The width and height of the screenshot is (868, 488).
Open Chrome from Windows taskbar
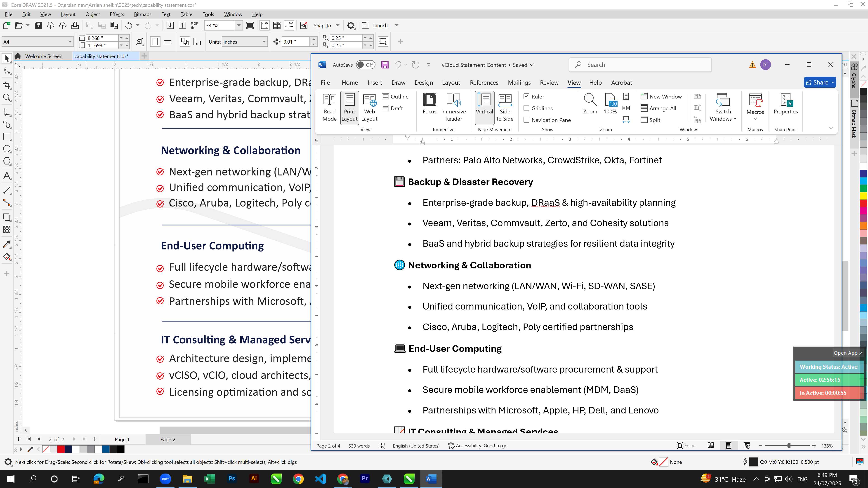298,479
